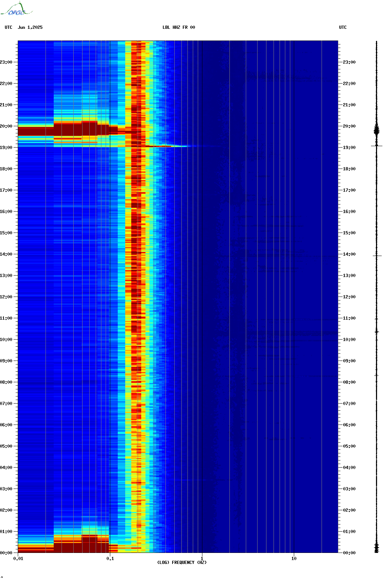Click the seismogram burst near 20:00
This screenshot has width=392, height=581.
pos(377,130)
